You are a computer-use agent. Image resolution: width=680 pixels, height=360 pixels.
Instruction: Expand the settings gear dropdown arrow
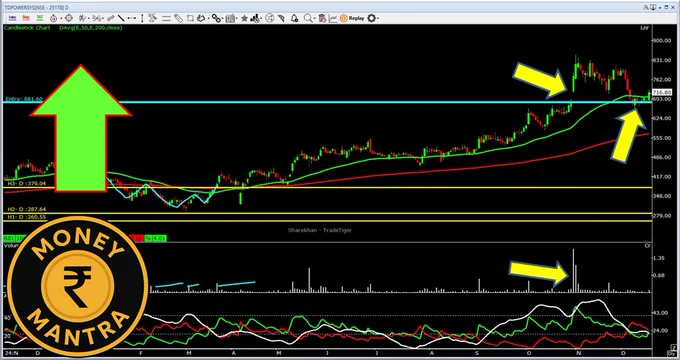(x=378, y=19)
